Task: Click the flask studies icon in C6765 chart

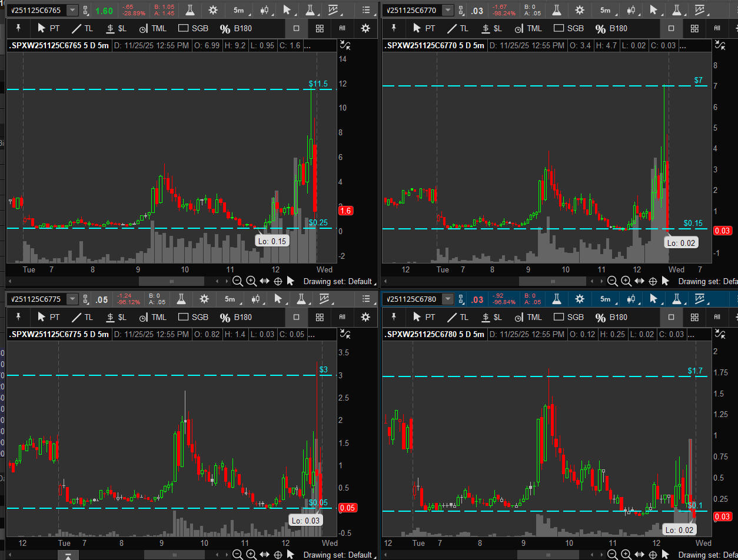Action: coord(190,10)
